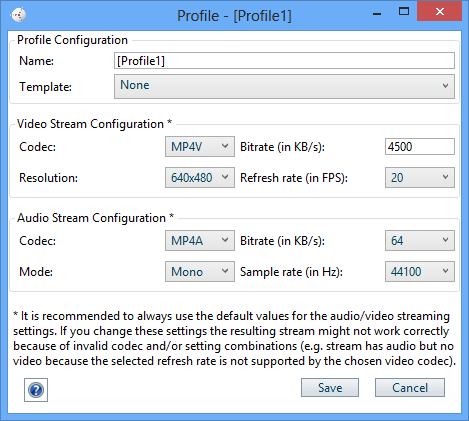This screenshot has width=469, height=421.
Task: Maximize the Profile window
Action: click(404, 12)
